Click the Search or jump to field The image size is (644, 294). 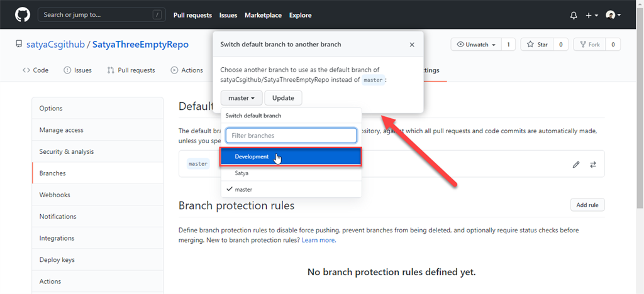[x=101, y=15]
